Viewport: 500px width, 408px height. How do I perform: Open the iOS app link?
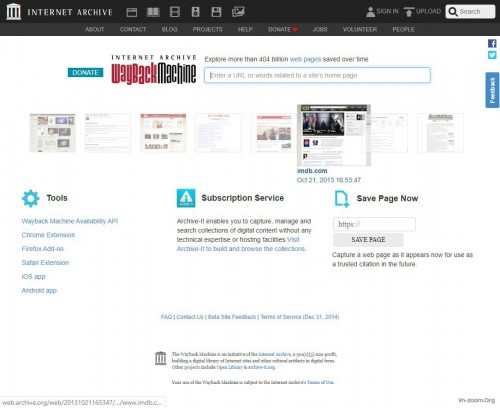[x=33, y=277]
